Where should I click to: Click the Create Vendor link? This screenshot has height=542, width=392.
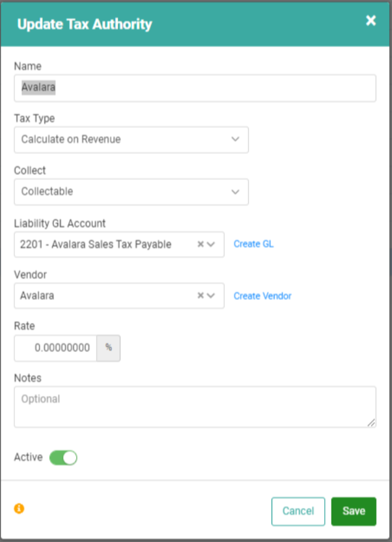coord(262,296)
